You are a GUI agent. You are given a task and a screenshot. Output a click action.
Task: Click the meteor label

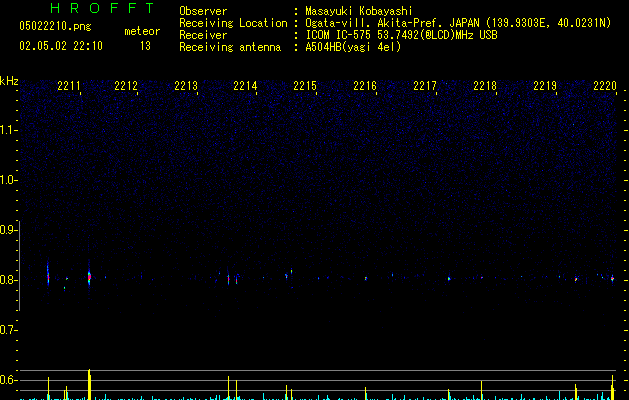(142, 31)
